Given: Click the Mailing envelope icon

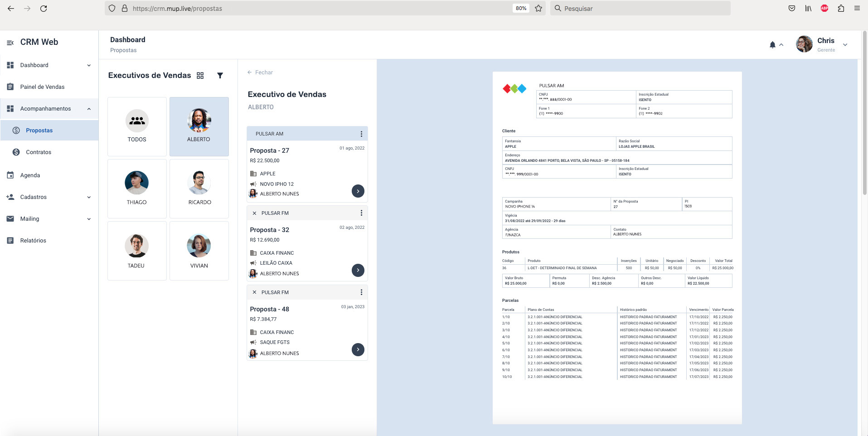Looking at the screenshot, I should click(10, 218).
